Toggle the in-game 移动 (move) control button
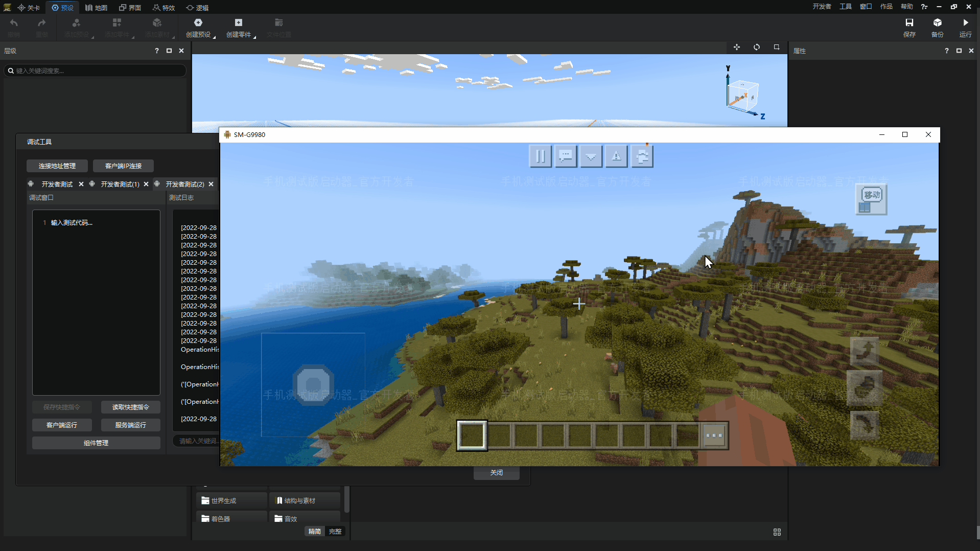Viewport: 980px width, 551px height. (871, 199)
